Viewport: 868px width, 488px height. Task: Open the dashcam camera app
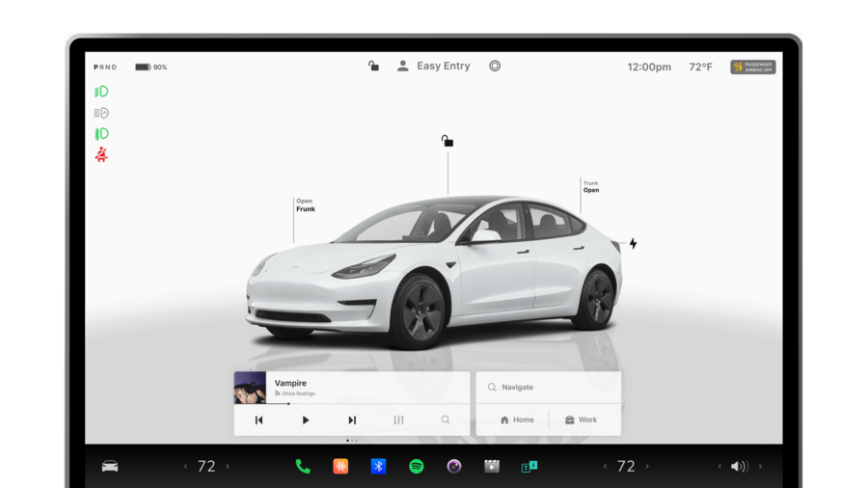click(454, 467)
